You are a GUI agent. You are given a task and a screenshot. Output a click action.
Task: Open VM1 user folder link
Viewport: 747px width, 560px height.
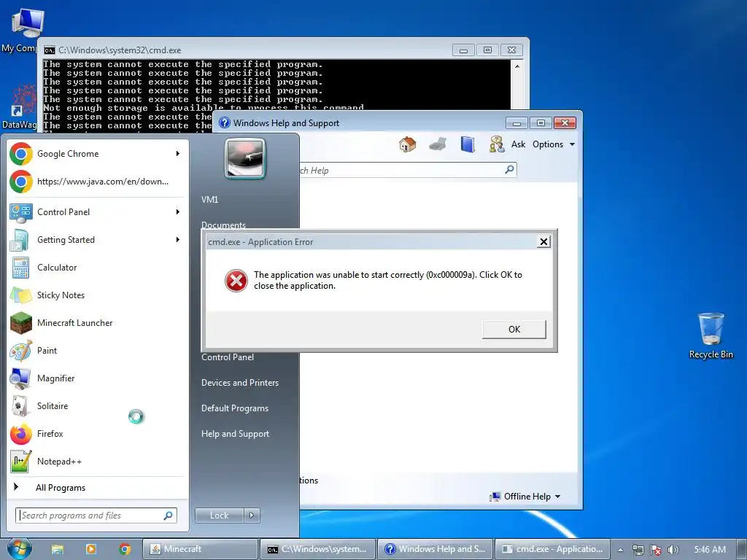pos(209,200)
